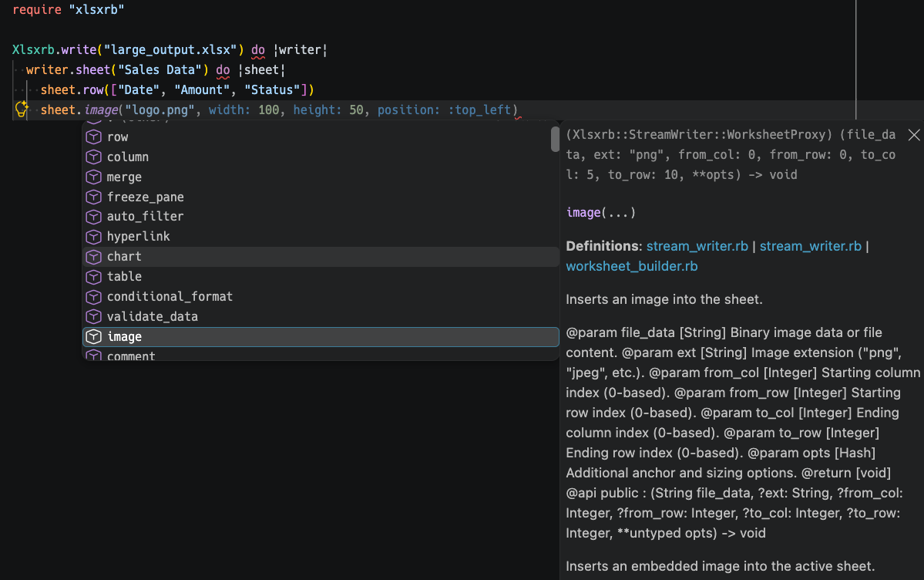Accept the highlighted image suggestion

pyautogui.click(x=321, y=337)
